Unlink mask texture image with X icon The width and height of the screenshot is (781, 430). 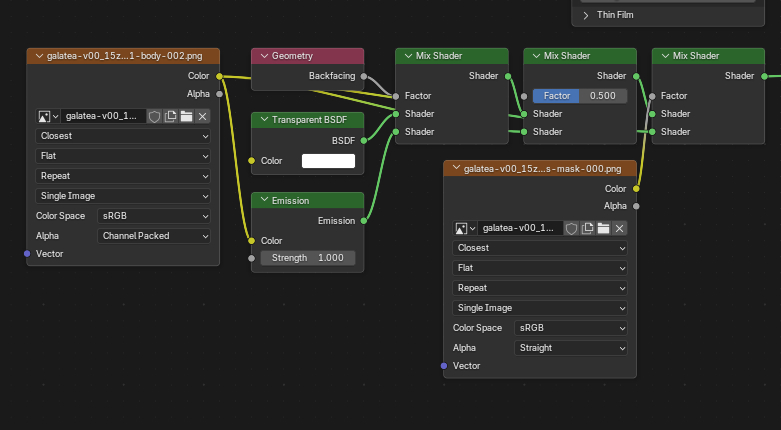point(620,228)
